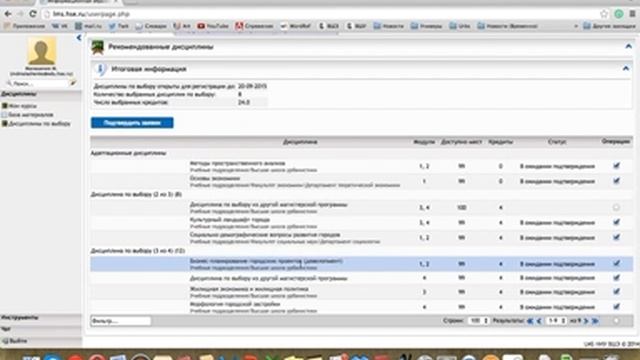640x360 pixels.
Task: Go to the last results page
Action: point(596,321)
